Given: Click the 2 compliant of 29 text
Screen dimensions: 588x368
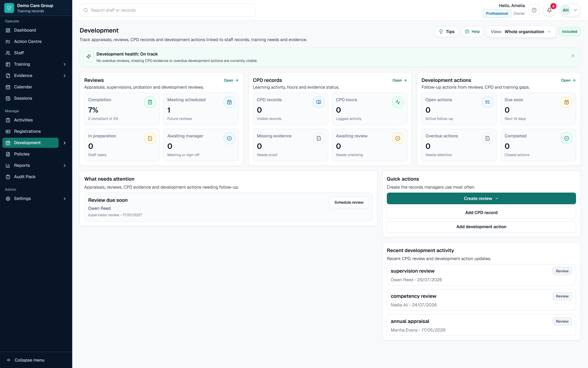Looking at the screenshot, I should point(103,119).
